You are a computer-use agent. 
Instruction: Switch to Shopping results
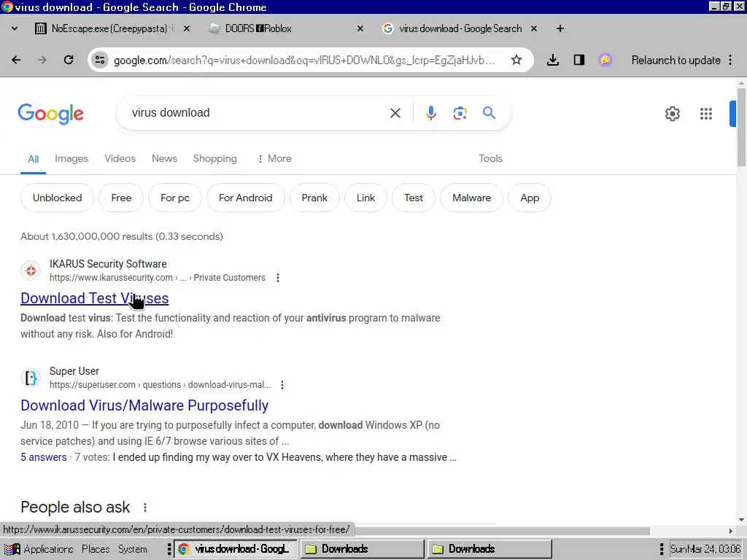pyautogui.click(x=215, y=158)
